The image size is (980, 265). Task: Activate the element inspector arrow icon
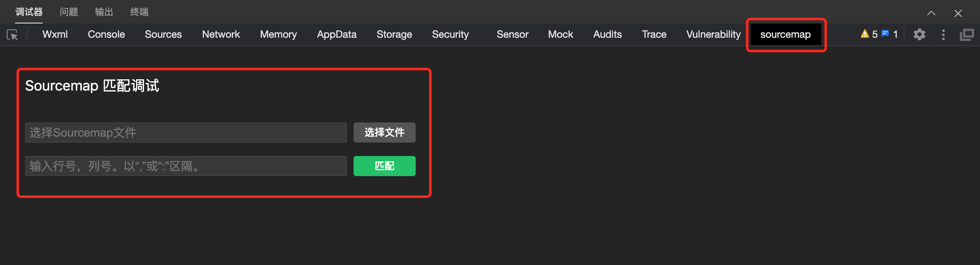click(x=13, y=35)
